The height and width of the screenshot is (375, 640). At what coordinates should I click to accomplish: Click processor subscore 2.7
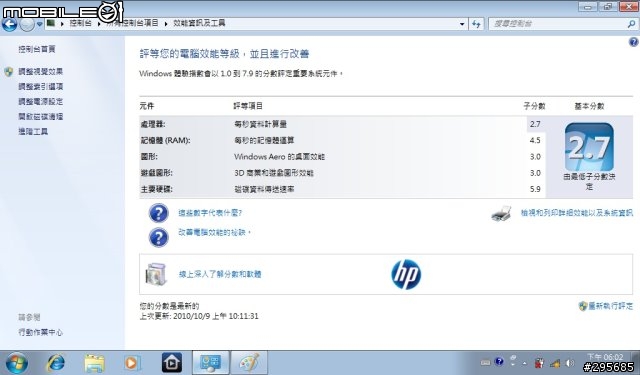(x=535, y=124)
